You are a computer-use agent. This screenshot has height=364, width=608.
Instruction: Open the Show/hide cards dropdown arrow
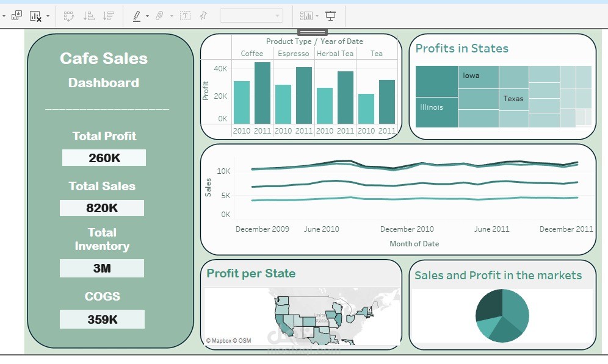pos(317,16)
